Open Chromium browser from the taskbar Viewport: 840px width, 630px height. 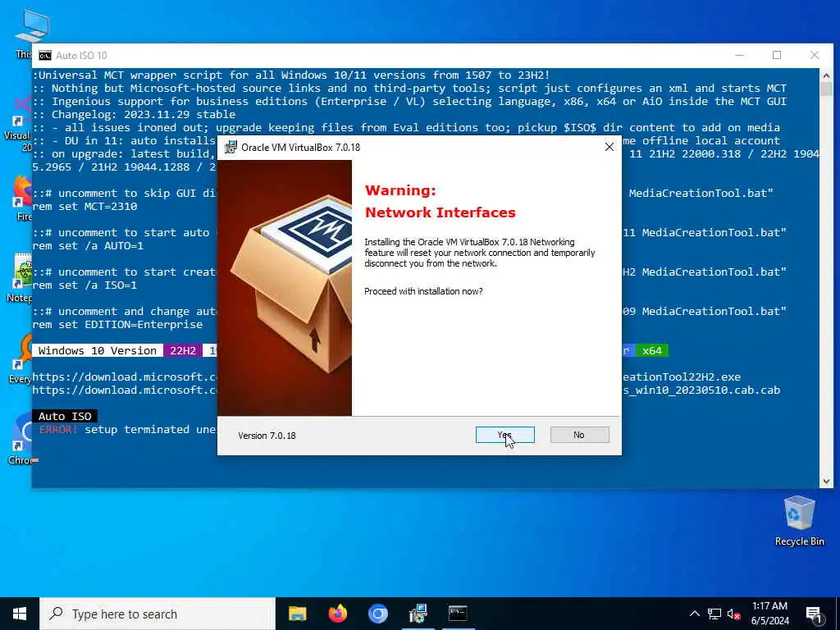[x=377, y=614]
